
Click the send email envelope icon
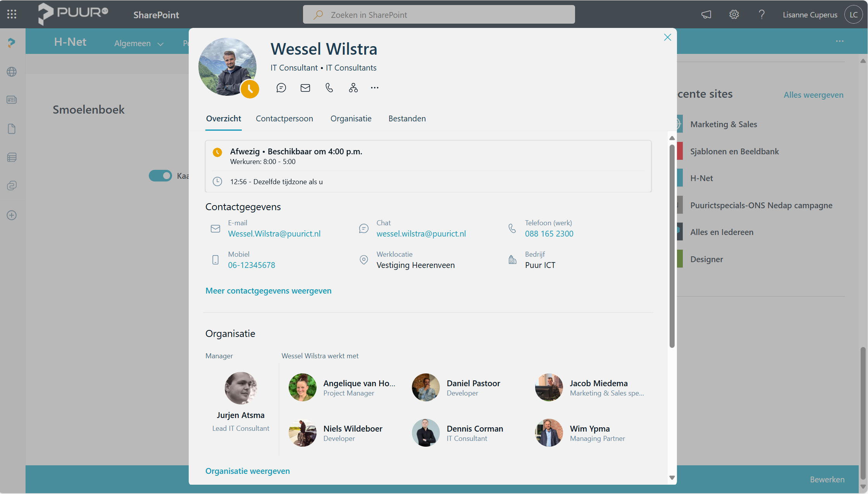point(305,88)
